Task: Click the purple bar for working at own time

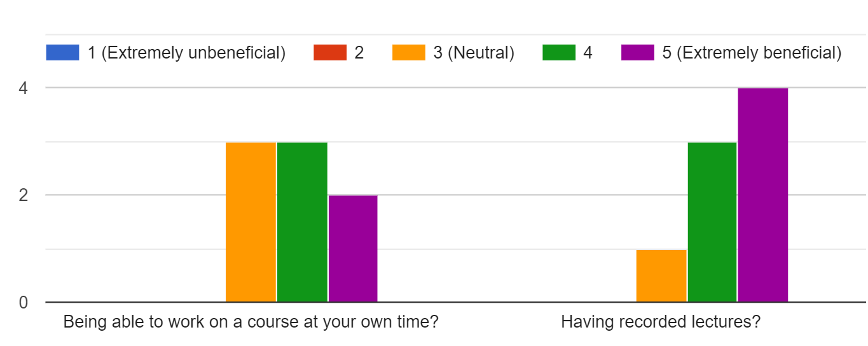Action: pos(353,249)
